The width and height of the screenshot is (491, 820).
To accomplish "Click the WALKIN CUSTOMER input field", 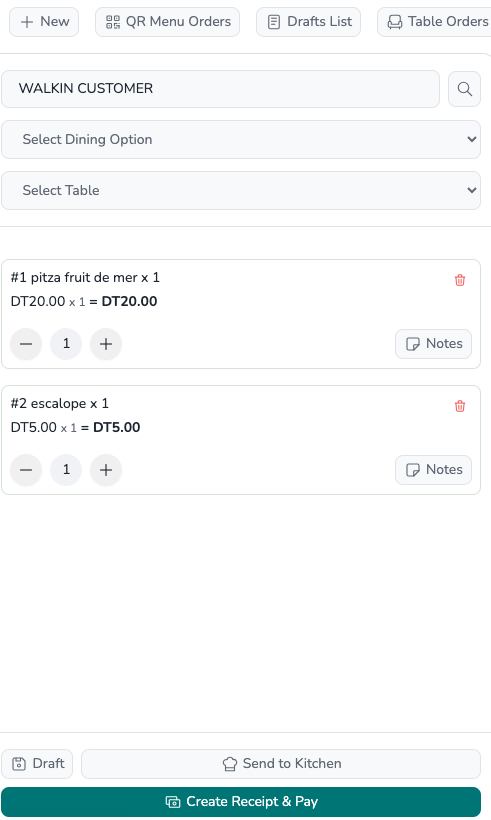I will 220,89.
